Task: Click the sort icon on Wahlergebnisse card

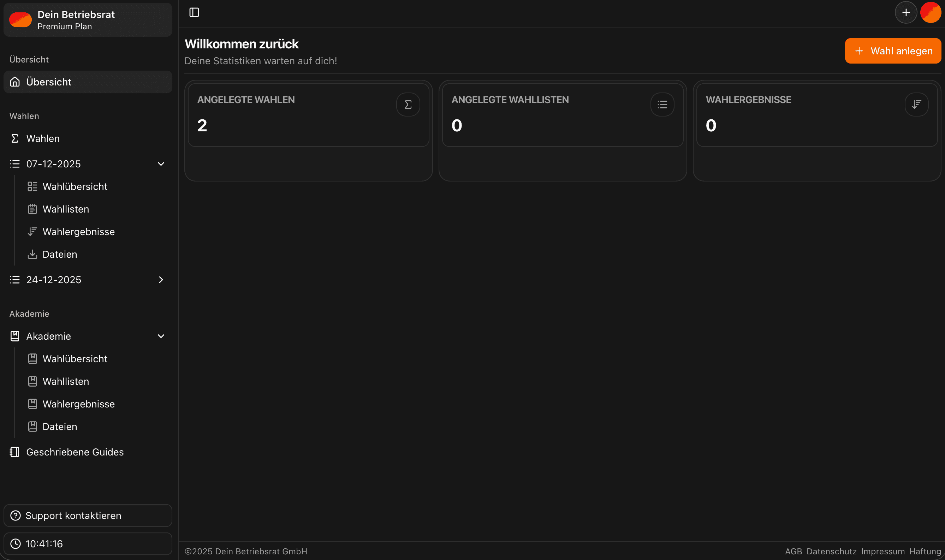Action: (x=916, y=104)
